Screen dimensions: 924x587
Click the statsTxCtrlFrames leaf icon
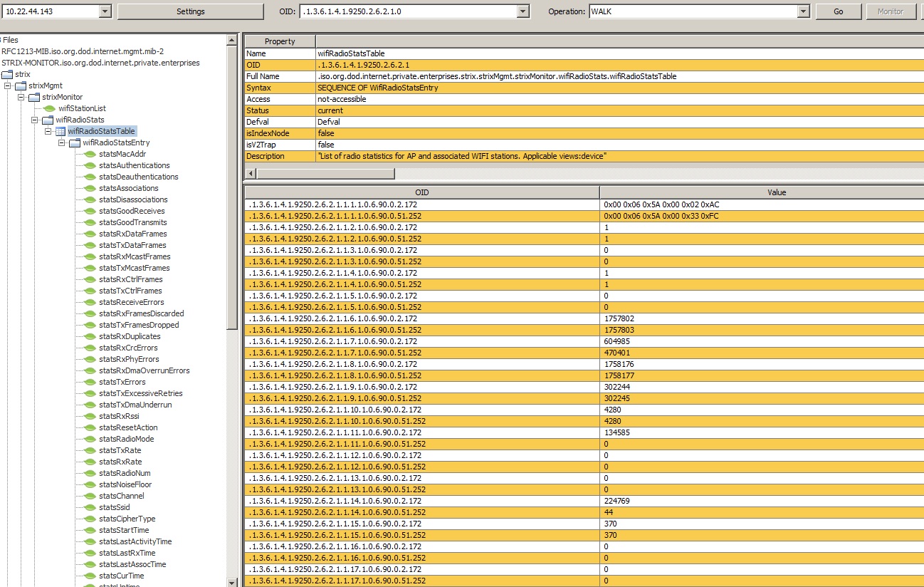(90, 291)
